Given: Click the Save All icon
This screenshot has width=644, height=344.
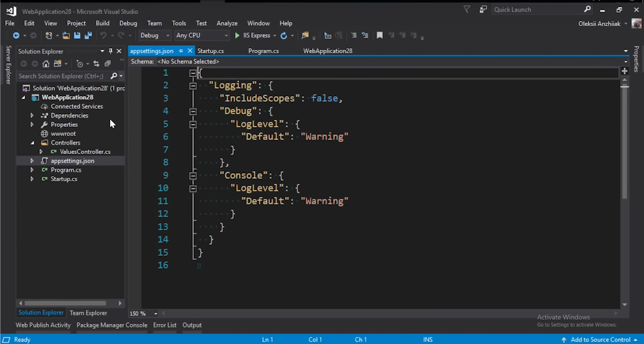Looking at the screenshot, I should [88, 36].
